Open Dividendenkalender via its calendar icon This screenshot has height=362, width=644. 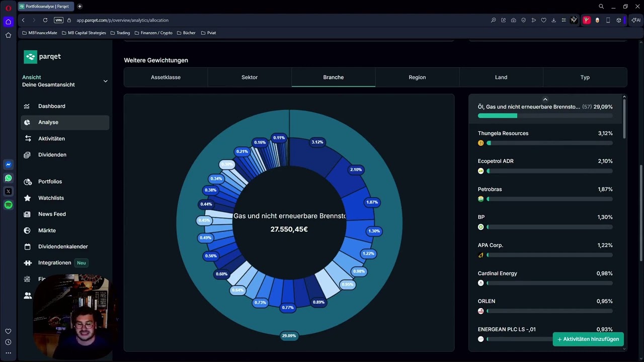(28, 246)
